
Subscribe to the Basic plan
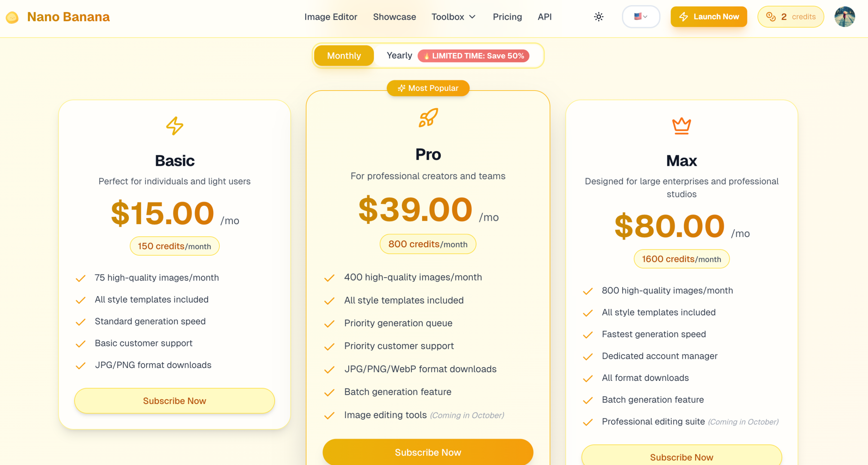[x=175, y=401]
